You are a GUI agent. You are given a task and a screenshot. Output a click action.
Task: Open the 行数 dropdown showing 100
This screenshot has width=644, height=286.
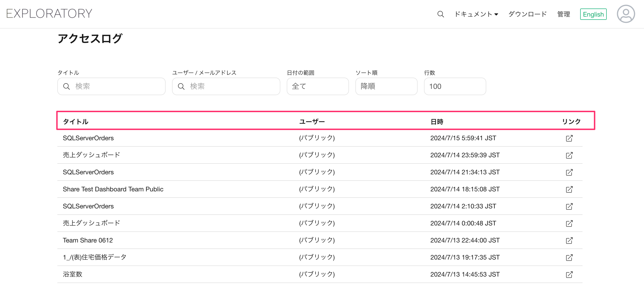pyautogui.click(x=455, y=86)
